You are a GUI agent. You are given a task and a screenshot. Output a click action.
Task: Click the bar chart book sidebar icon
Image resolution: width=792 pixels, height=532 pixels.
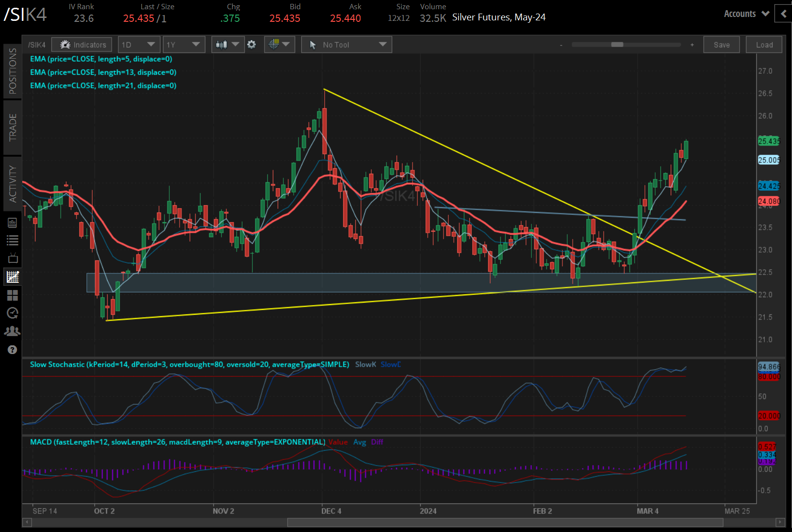13,223
